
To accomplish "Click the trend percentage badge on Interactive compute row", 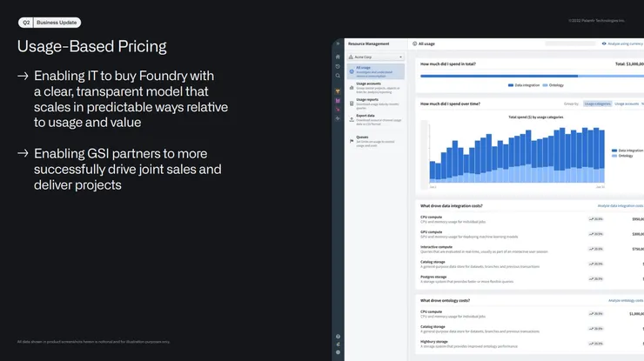I will 595,249.
